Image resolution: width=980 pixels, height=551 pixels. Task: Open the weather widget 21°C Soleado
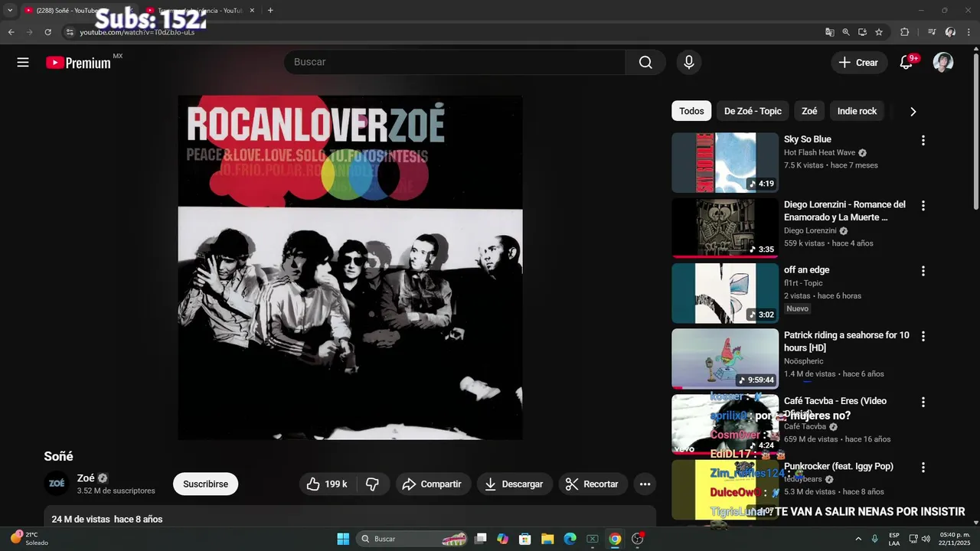point(28,539)
